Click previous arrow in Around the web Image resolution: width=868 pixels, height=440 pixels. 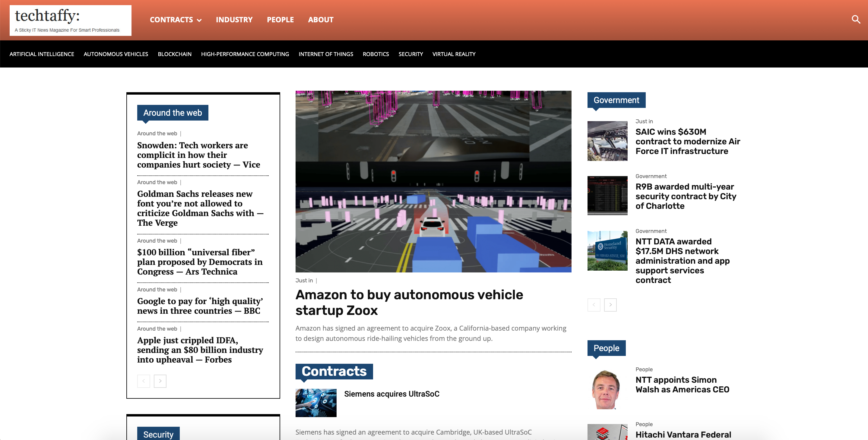tap(144, 381)
